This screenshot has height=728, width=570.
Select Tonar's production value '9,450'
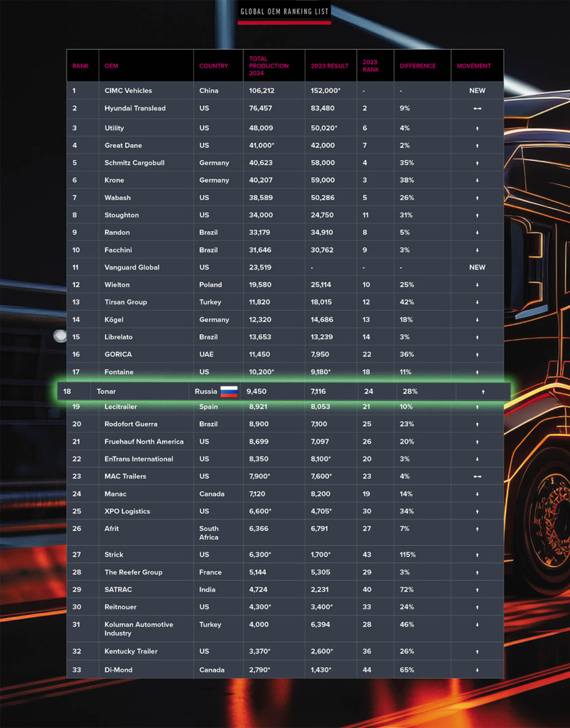[257, 392]
